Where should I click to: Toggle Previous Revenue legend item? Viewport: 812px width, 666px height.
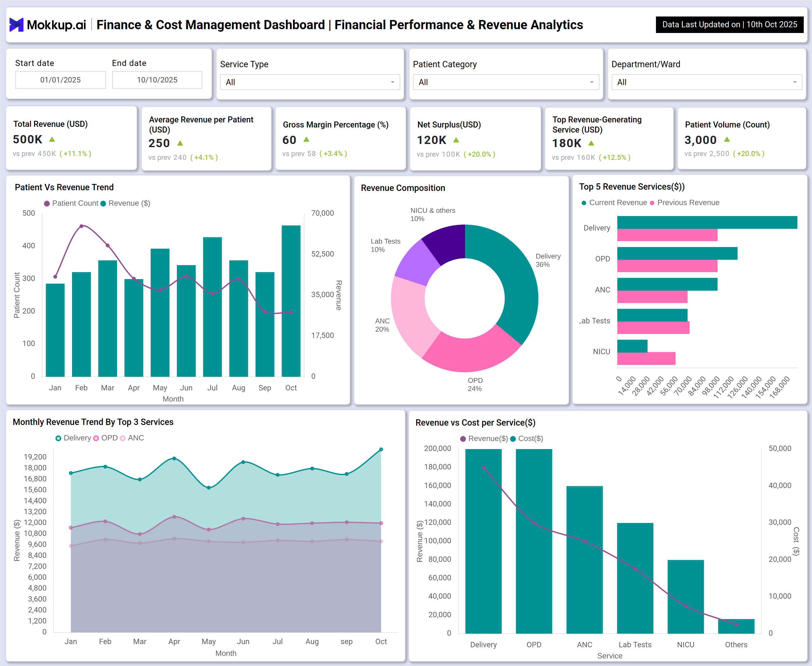point(684,203)
